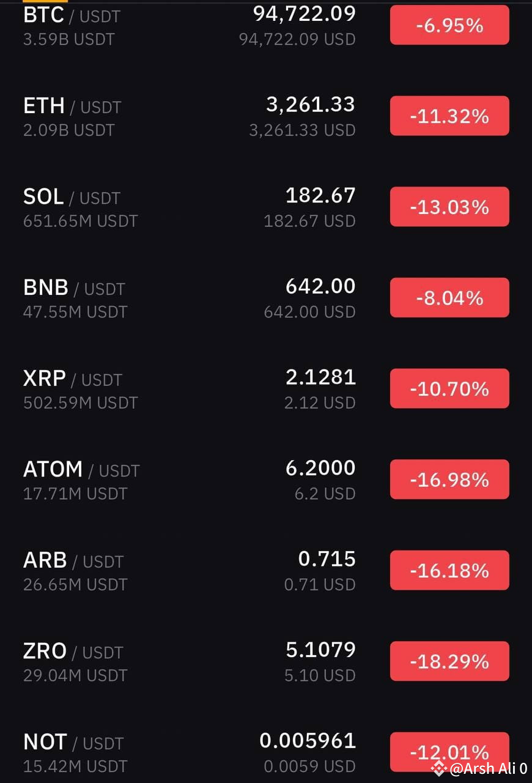
Task: Select the ATOM / USDT pair
Action: coord(266,480)
